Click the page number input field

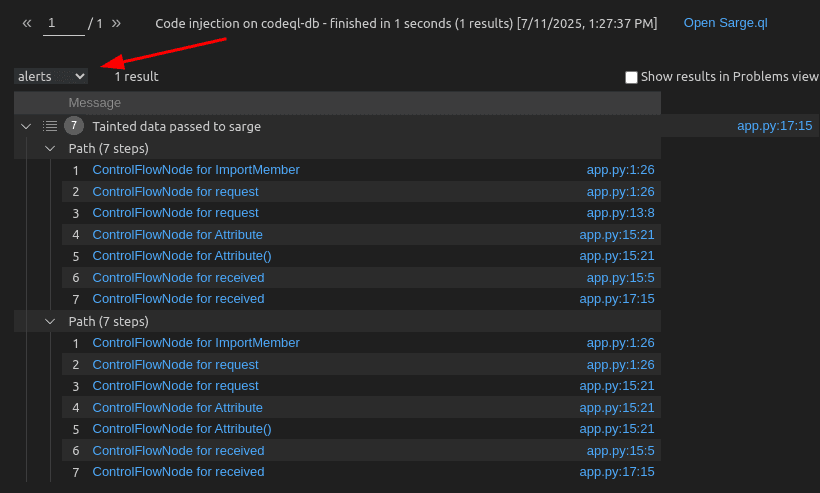[63, 24]
